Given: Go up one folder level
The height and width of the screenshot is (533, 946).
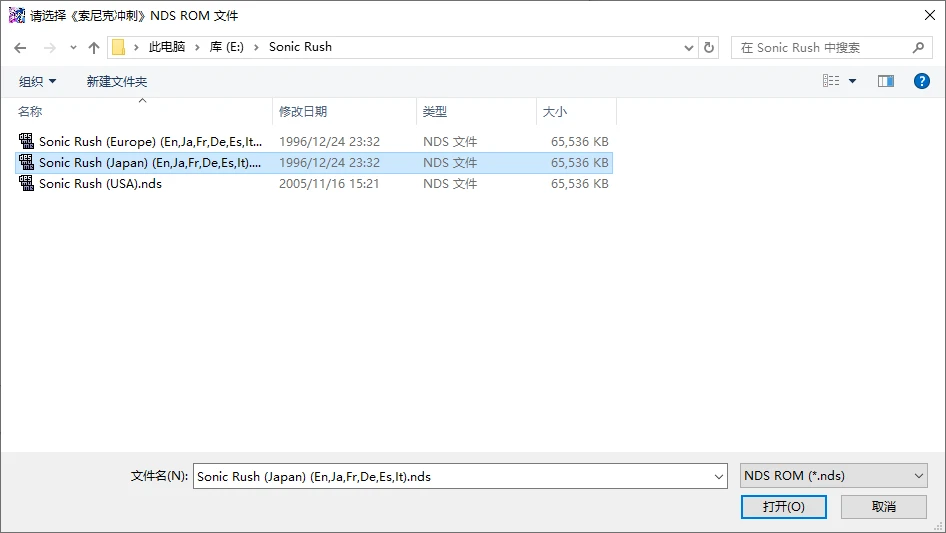Looking at the screenshot, I should coord(94,48).
